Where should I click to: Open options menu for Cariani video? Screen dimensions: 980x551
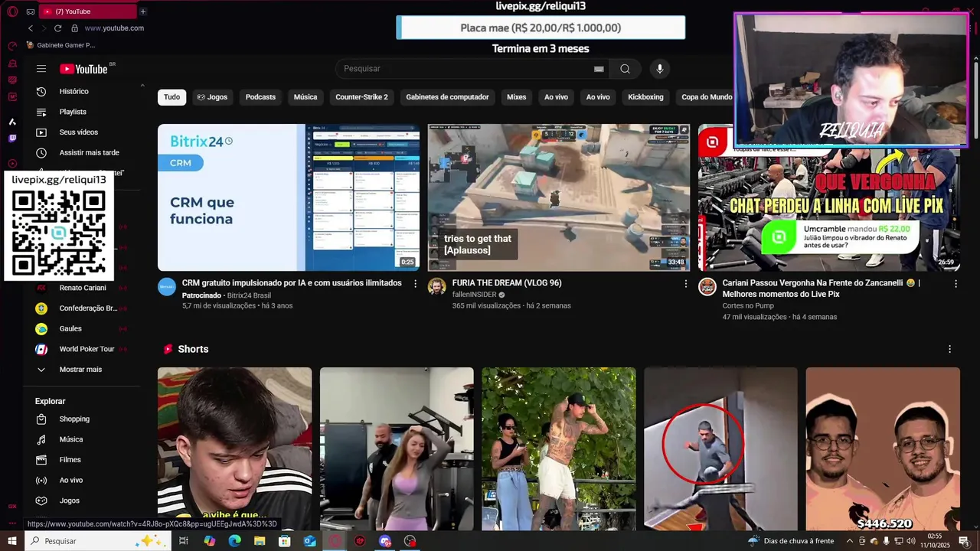pos(955,284)
